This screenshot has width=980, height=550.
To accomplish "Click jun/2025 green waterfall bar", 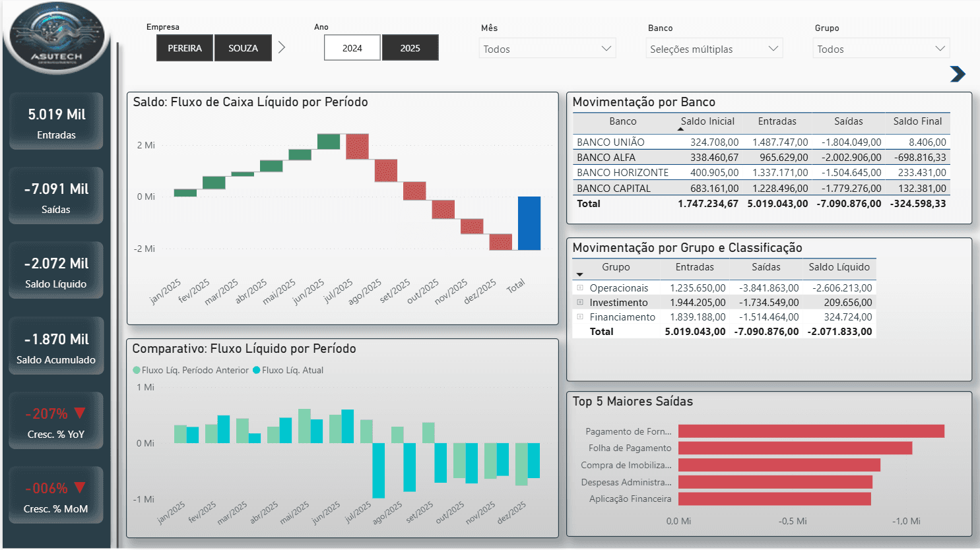I will point(329,142).
